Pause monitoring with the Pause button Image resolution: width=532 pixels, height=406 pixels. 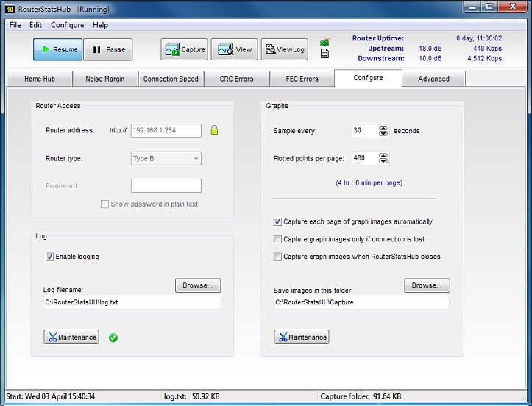(108, 49)
